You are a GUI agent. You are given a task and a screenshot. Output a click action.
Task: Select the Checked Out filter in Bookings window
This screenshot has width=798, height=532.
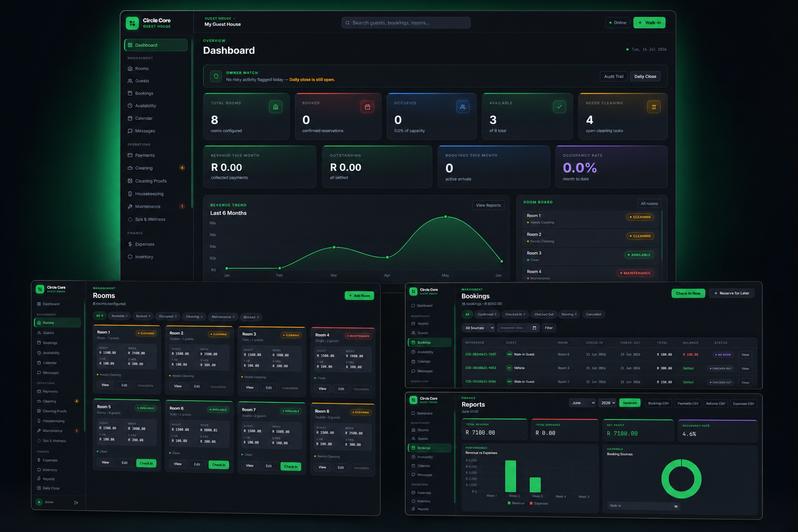coord(544,314)
